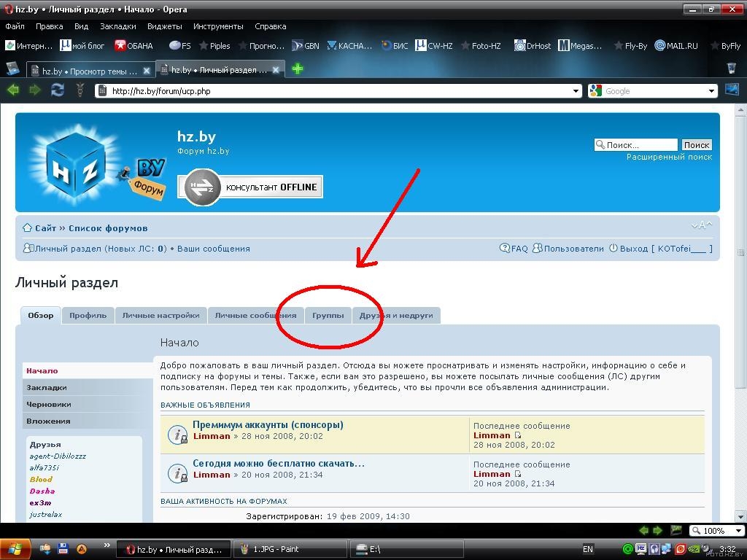Viewport: 747px width, 560px height.
Task: Open the БИС bookmark
Action: point(395,46)
